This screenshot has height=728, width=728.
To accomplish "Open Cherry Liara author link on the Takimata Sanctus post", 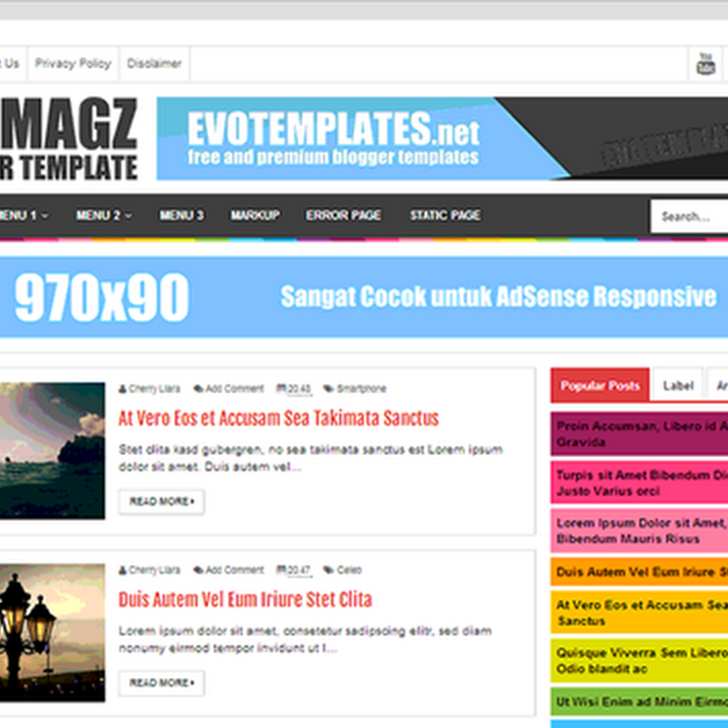I will (154, 389).
